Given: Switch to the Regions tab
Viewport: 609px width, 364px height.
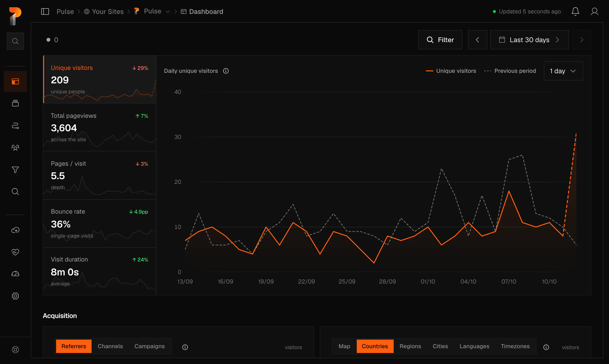Looking at the screenshot, I should pos(410,346).
